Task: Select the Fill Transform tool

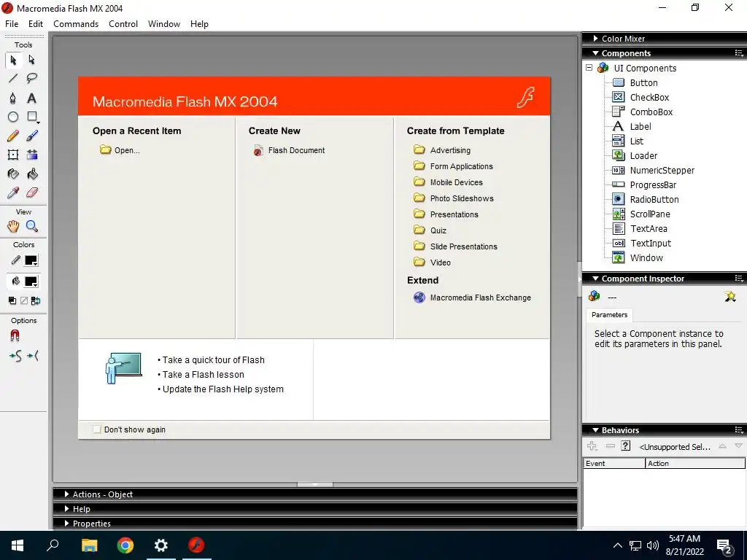Action: 32,155
